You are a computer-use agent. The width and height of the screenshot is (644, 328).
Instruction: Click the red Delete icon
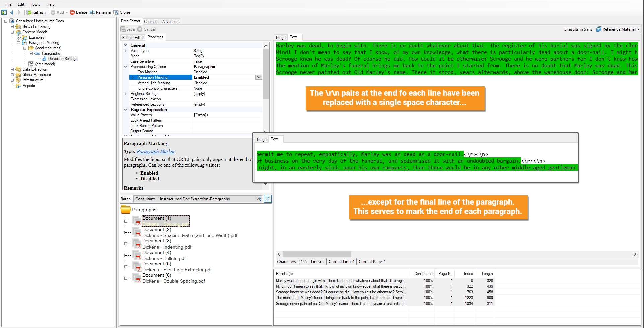72,12
